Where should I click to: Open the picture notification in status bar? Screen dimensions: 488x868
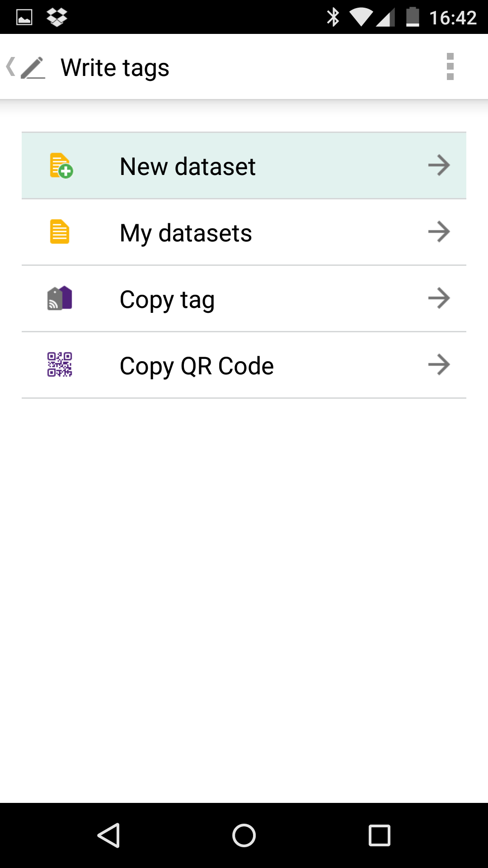tap(24, 18)
